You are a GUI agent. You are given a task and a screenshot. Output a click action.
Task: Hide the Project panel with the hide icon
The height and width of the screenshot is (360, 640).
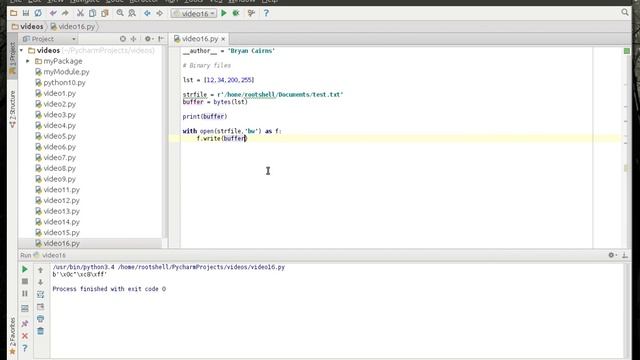(x=161, y=39)
